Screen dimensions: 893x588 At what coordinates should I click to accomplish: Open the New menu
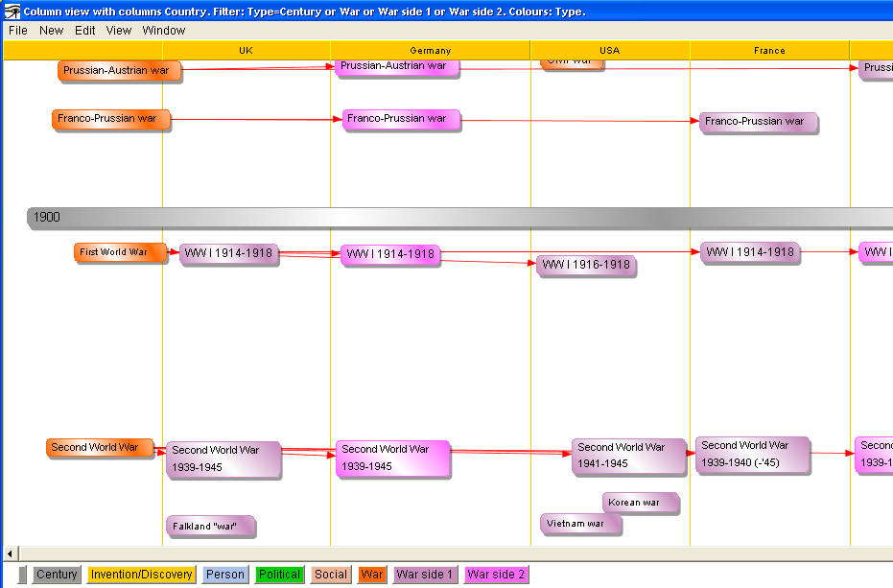click(51, 30)
